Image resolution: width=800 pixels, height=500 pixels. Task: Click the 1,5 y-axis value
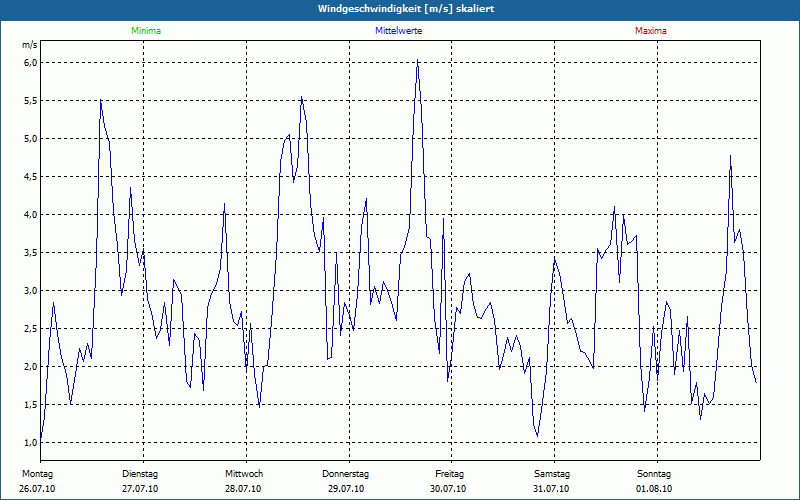pos(31,405)
